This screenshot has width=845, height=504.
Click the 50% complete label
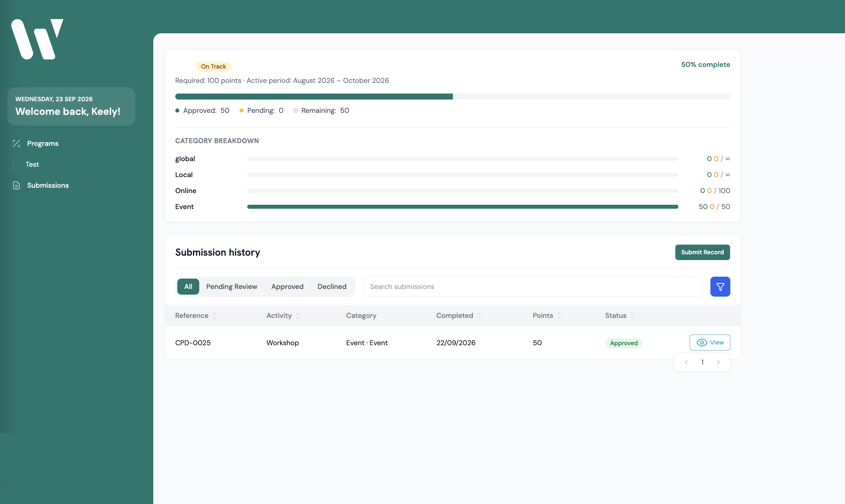click(x=705, y=65)
